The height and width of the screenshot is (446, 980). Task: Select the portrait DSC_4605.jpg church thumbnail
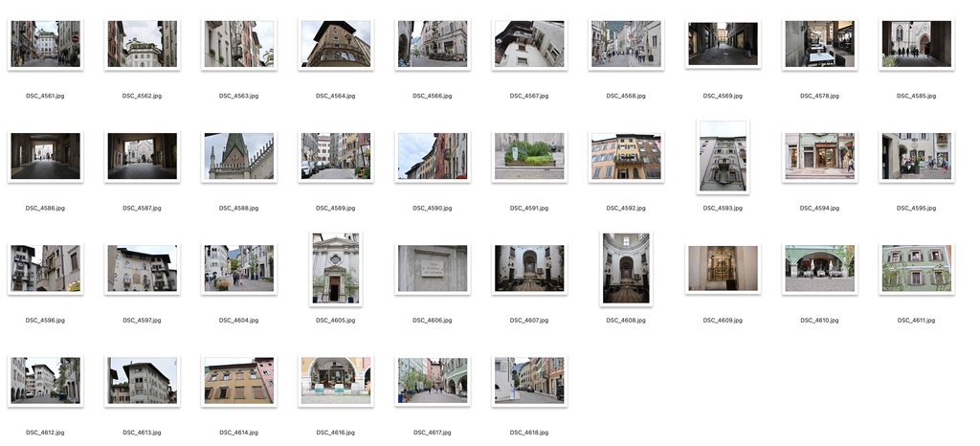pos(336,269)
